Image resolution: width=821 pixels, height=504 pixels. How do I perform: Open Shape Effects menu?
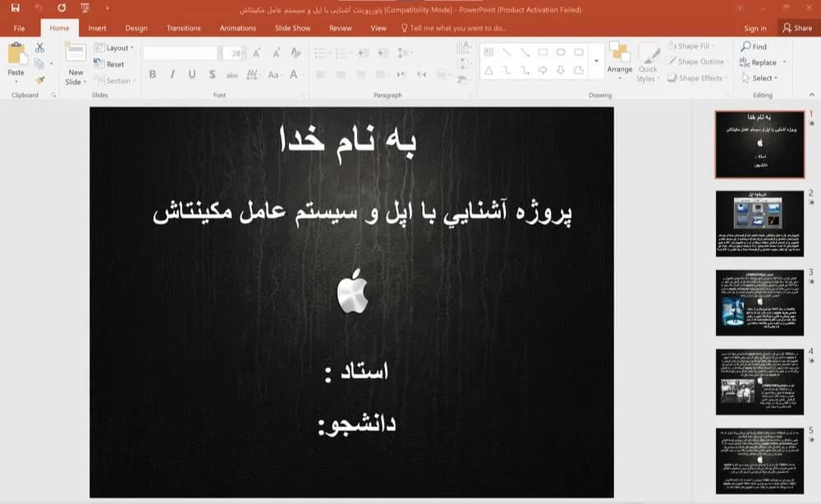pyautogui.click(x=697, y=78)
